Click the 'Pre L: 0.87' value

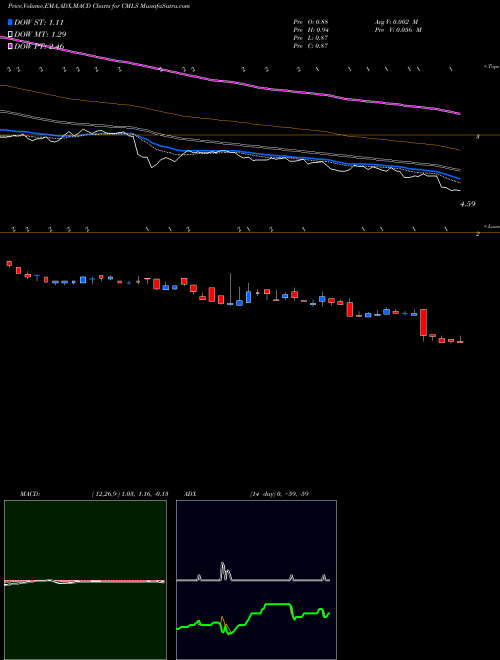pos(311,38)
